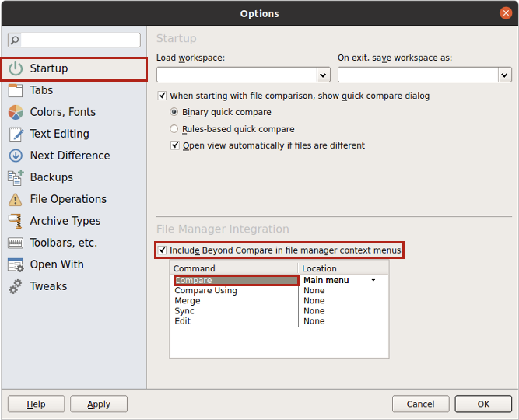Click the Cancel button
Viewport: 519px width, 420px height.
(x=421, y=404)
